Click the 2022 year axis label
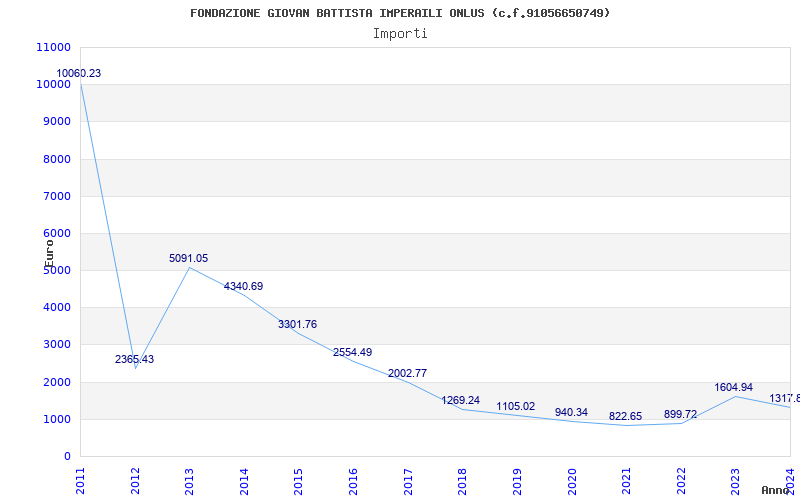Image resolution: width=800 pixels, height=500 pixels. tap(681, 482)
